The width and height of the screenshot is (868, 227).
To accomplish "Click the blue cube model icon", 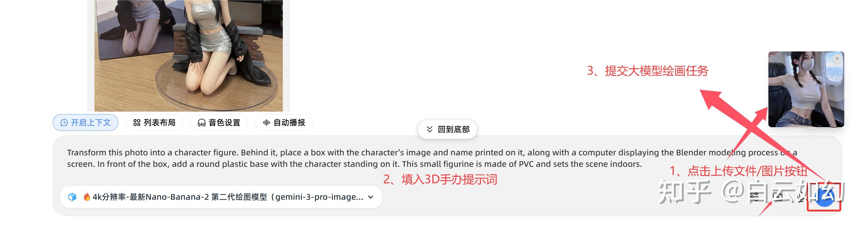I will point(72,197).
